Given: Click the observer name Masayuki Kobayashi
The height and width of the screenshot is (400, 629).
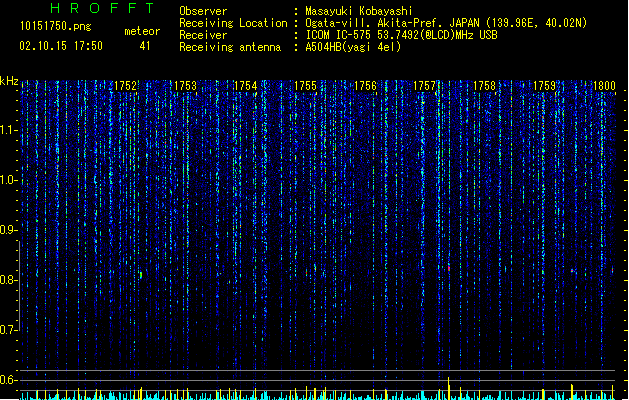Looking at the screenshot, I should (x=359, y=11).
